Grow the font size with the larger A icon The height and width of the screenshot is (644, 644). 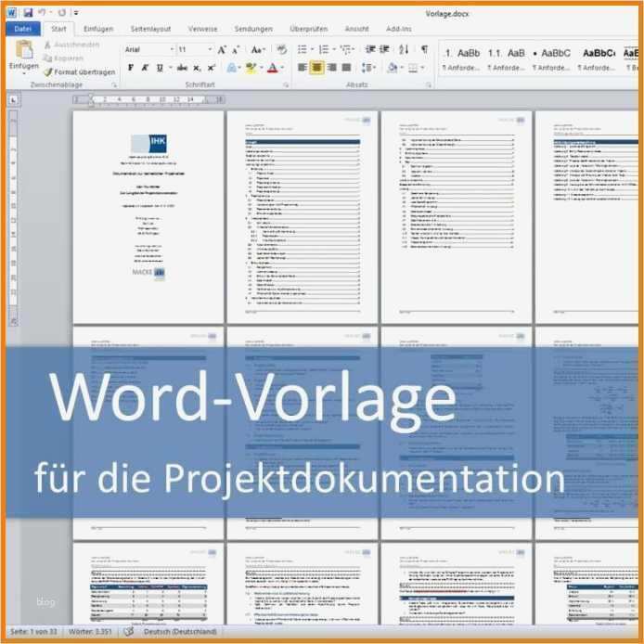click(222, 50)
